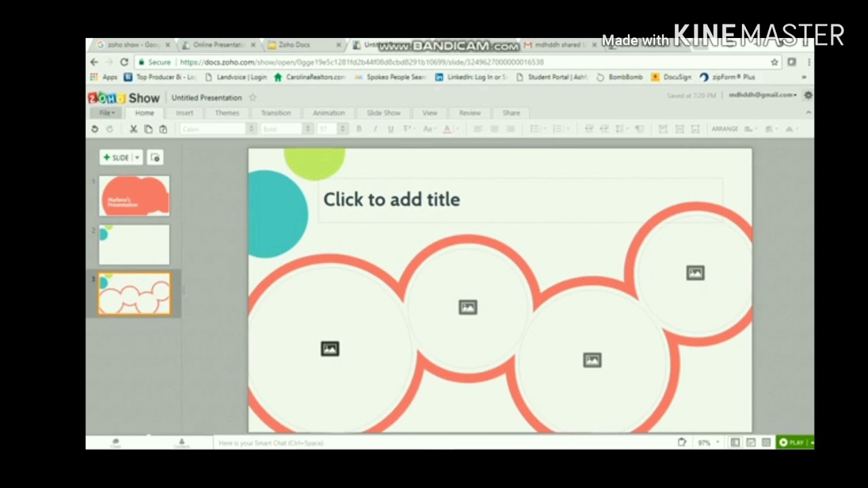Switch to the Themes tab

point(227,113)
